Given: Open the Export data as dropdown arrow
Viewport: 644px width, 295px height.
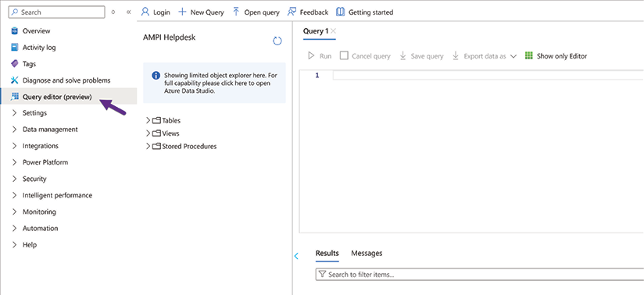Looking at the screenshot, I should (x=513, y=56).
